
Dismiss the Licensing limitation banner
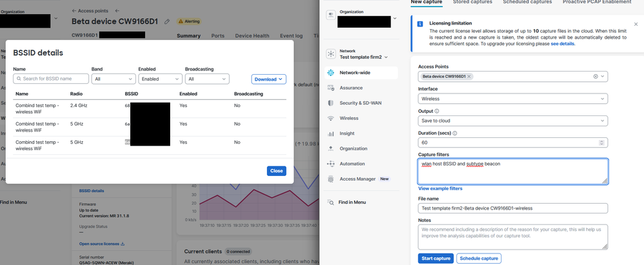click(636, 25)
